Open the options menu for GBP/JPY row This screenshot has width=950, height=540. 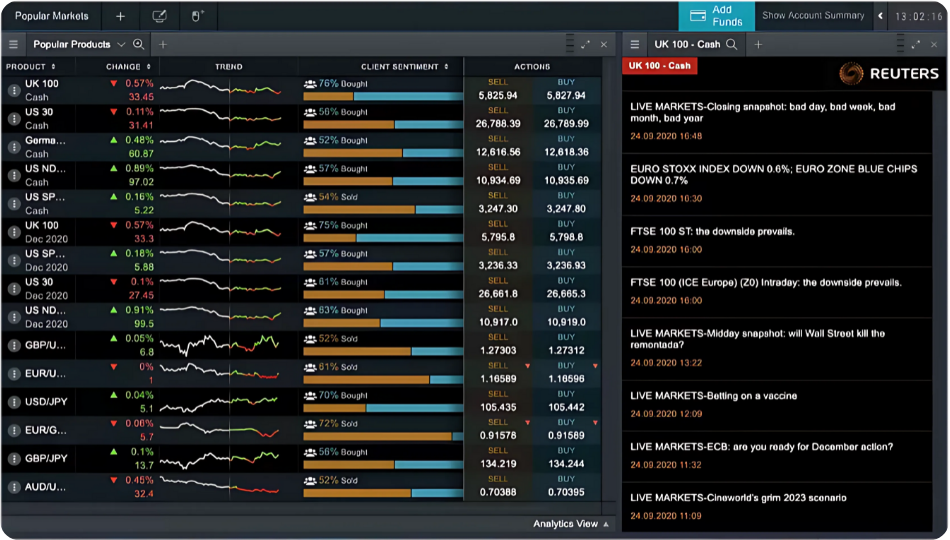coord(14,458)
